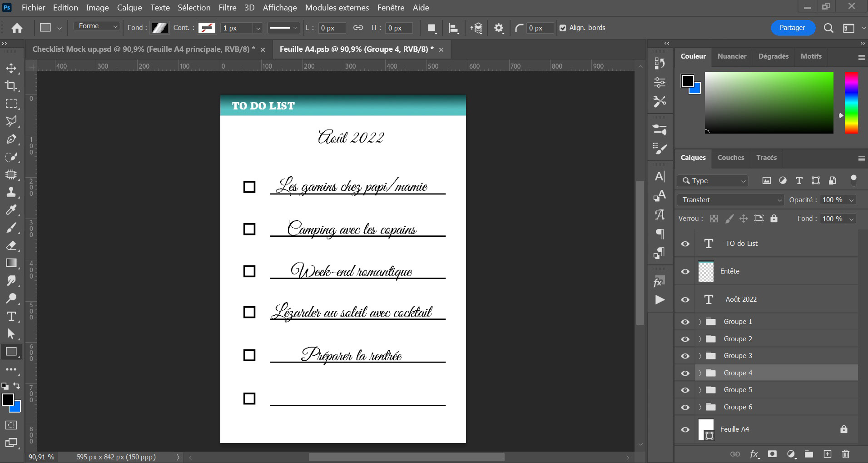This screenshot has width=868, height=463.
Task: Open the stroke line style dropdown
Action: [283, 28]
